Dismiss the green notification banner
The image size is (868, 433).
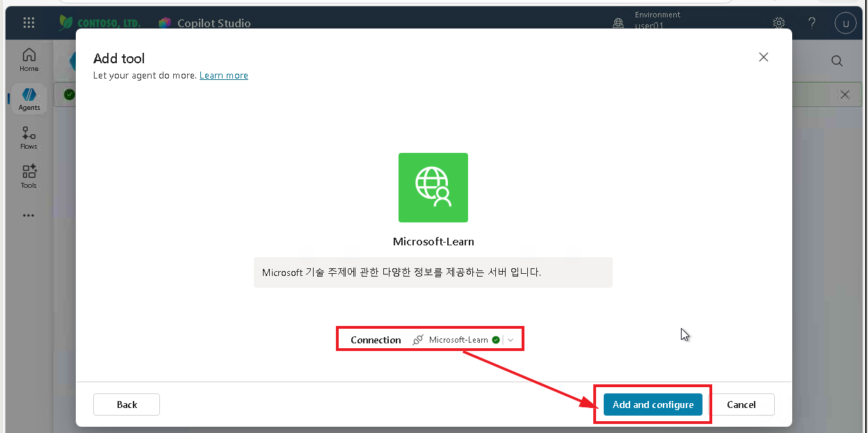click(845, 95)
